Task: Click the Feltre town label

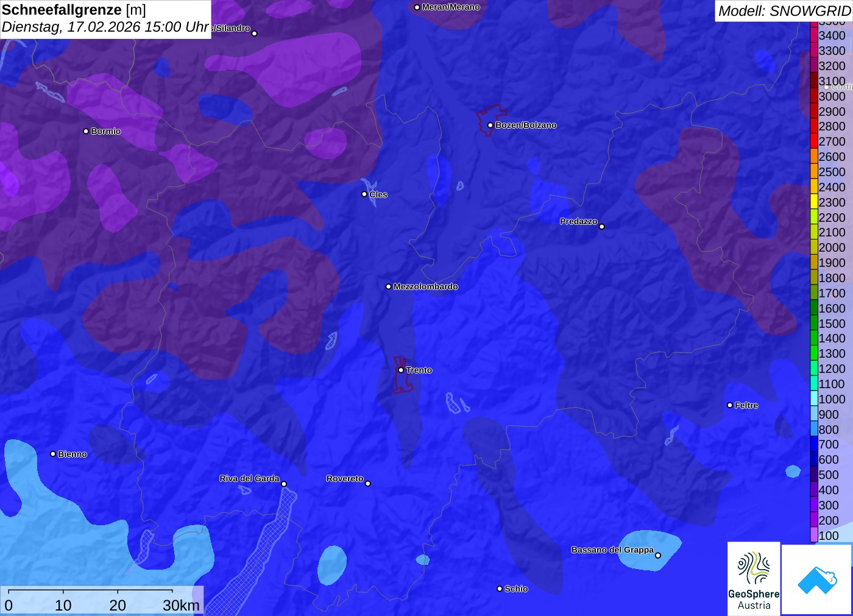Action: (x=746, y=405)
